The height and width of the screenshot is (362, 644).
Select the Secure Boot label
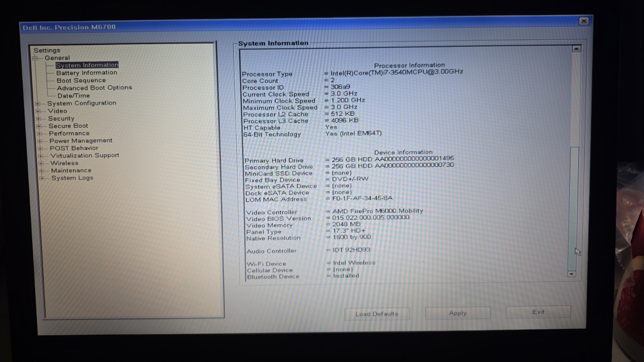point(68,126)
